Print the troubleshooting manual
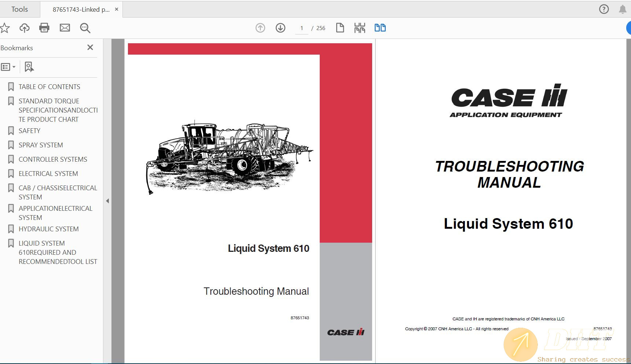 pyautogui.click(x=44, y=27)
